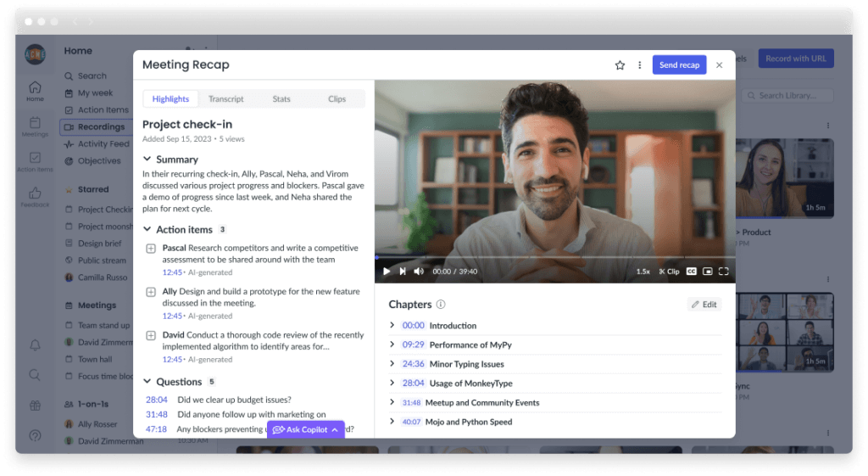Open Action Items in left rail
Viewport: 868px width, 476px height.
[x=35, y=162]
